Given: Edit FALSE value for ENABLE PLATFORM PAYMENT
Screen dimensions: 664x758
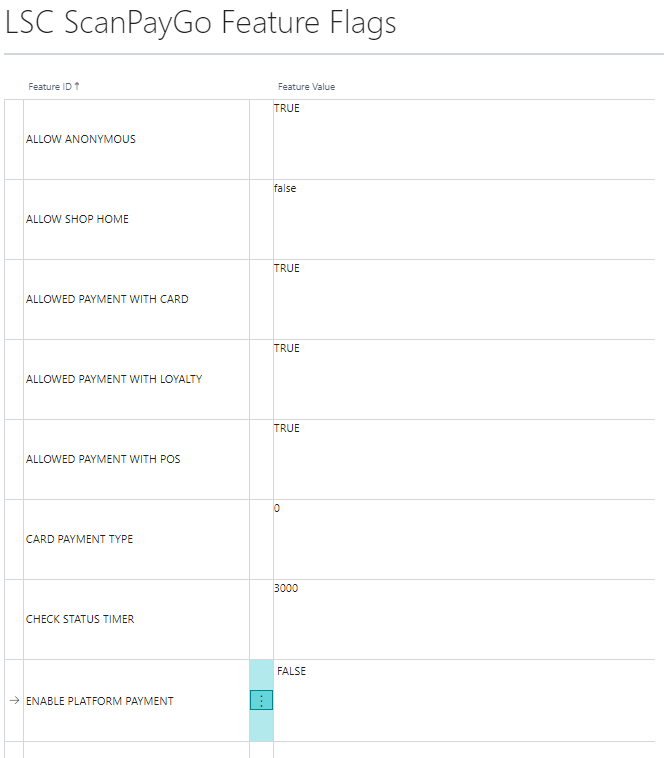Looking at the screenshot, I should (x=291, y=671).
